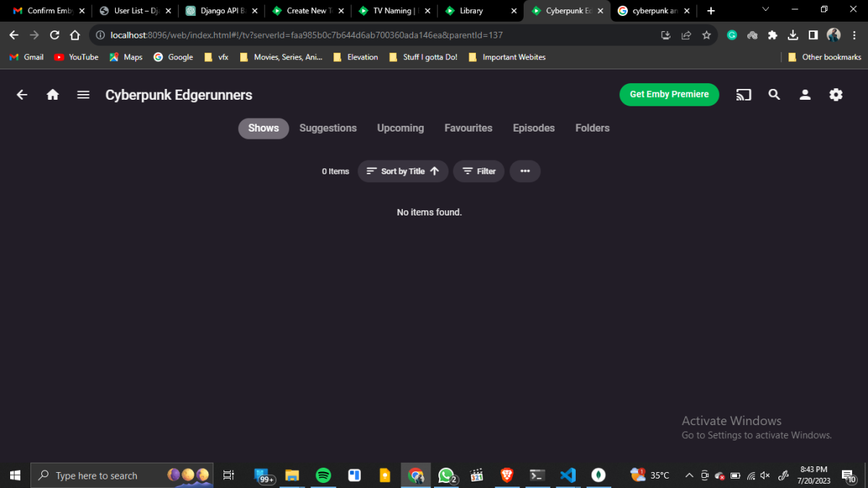Click the browser address bar
The image size is (868, 488).
click(x=376, y=35)
